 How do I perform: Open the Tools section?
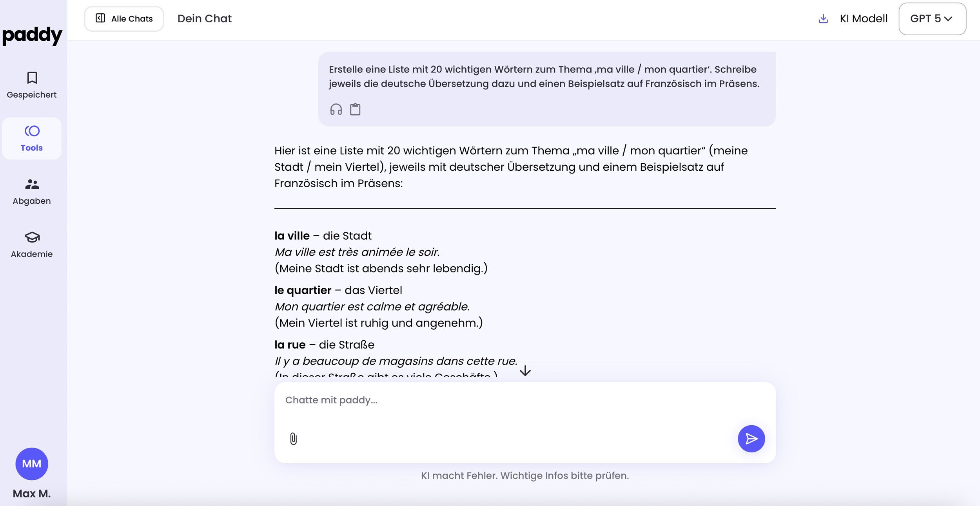32,138
